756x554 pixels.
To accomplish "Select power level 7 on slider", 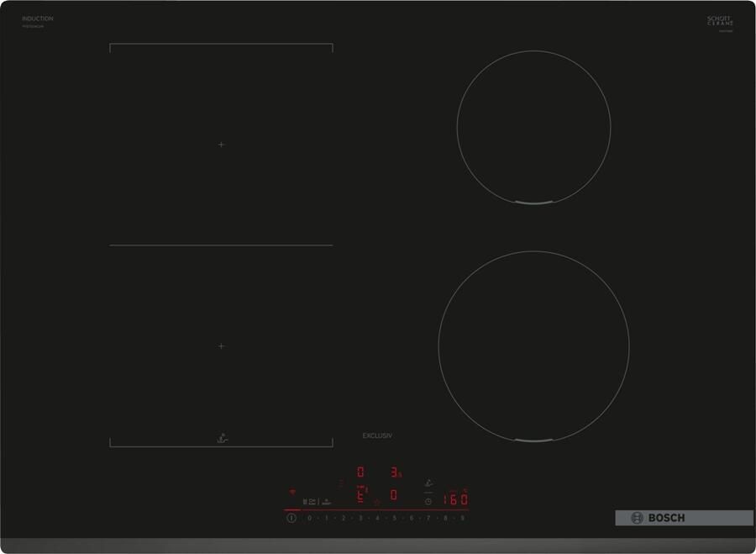I will [x=428, y=518].
